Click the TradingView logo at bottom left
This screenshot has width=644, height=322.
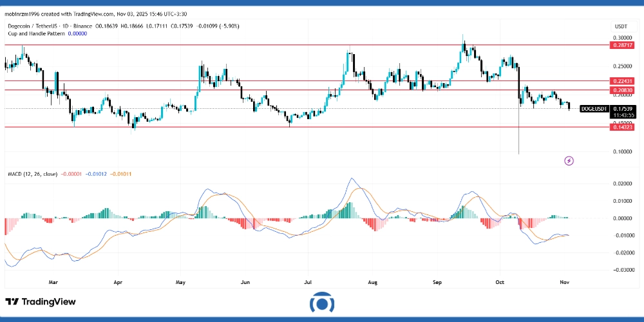(41, 301)
